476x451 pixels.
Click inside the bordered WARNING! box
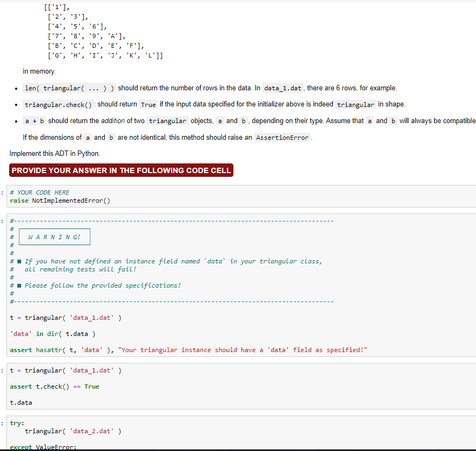[54, 237]
